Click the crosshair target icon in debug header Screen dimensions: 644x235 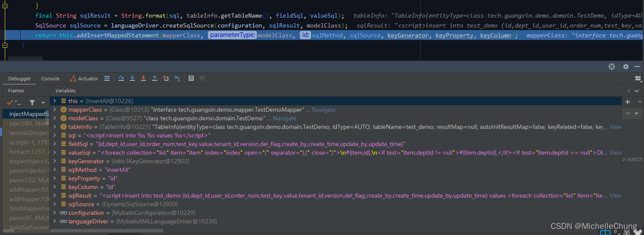click(612, 67)
